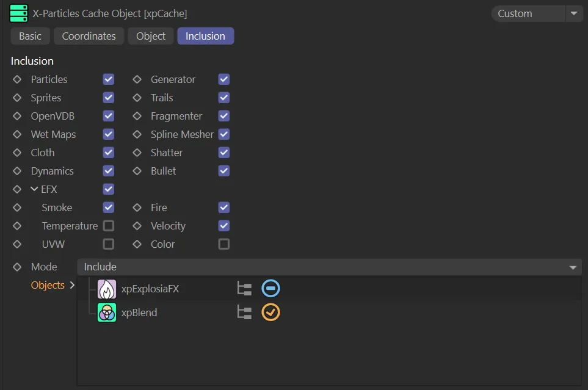Click the xpExplosiaFX flame icon
Viewport: 588px width, 390px height.
coord(107,289)
